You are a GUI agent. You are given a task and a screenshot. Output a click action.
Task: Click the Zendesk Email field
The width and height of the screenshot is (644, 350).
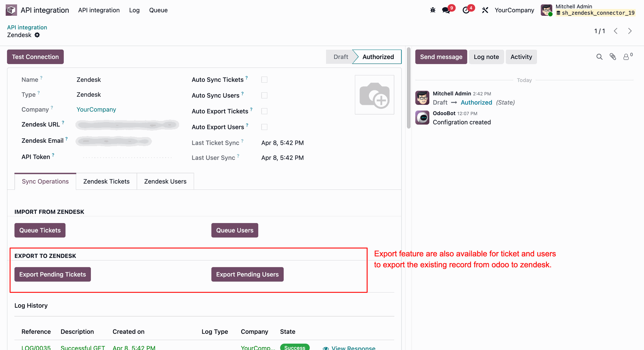(x=114, y=141)
